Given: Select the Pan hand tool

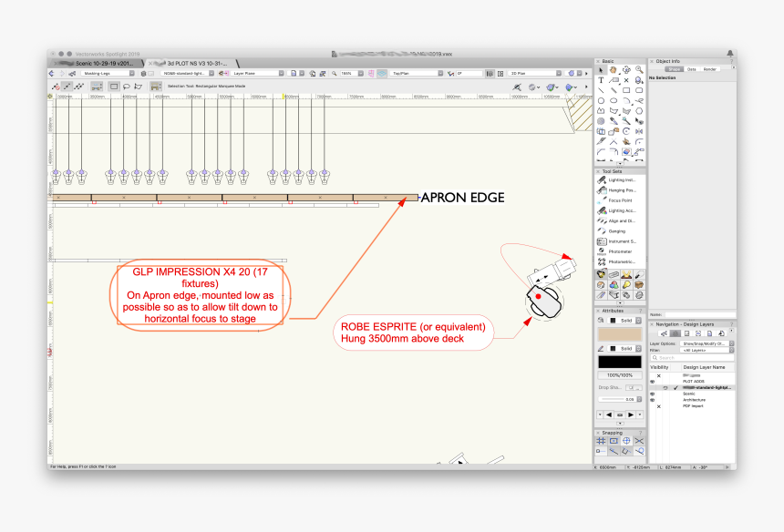Looking at the screenshot, I should tap(614, 70).
